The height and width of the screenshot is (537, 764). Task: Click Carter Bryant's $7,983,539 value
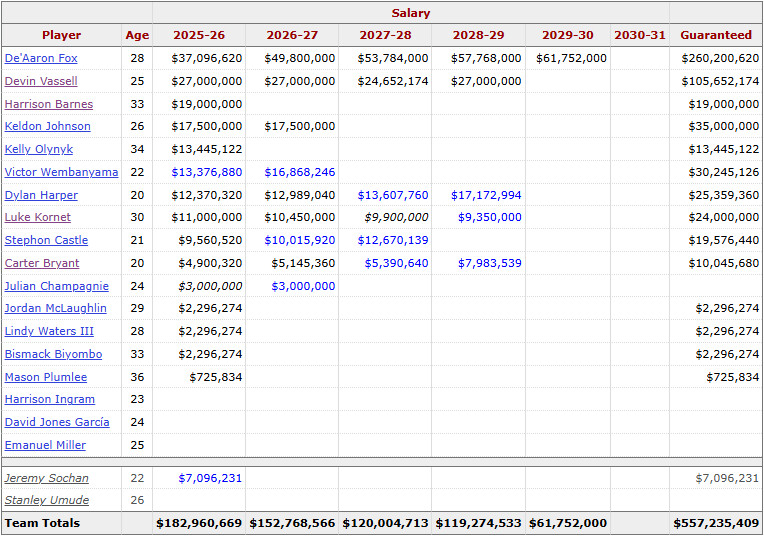point(490,263)
